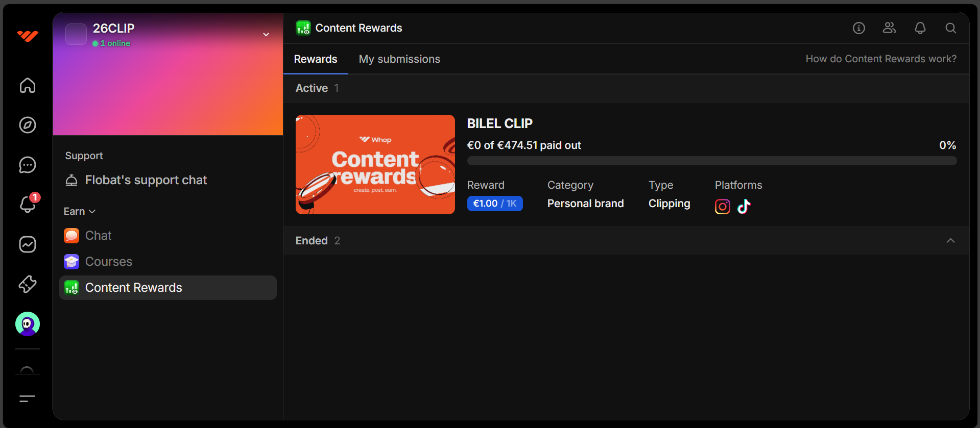Open the analytics chart icon in rail
This screenshot has height=428, width=980.
pyautogui.click(x=28, y=244)
